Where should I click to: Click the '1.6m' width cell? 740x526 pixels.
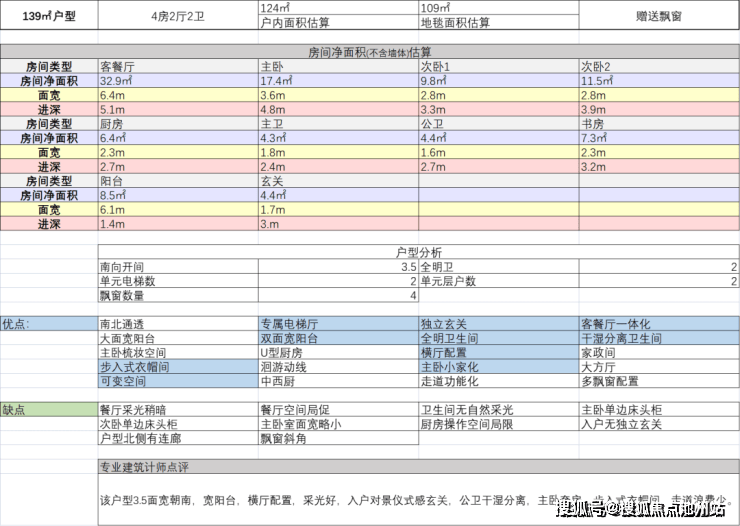(x=499, y=152)
